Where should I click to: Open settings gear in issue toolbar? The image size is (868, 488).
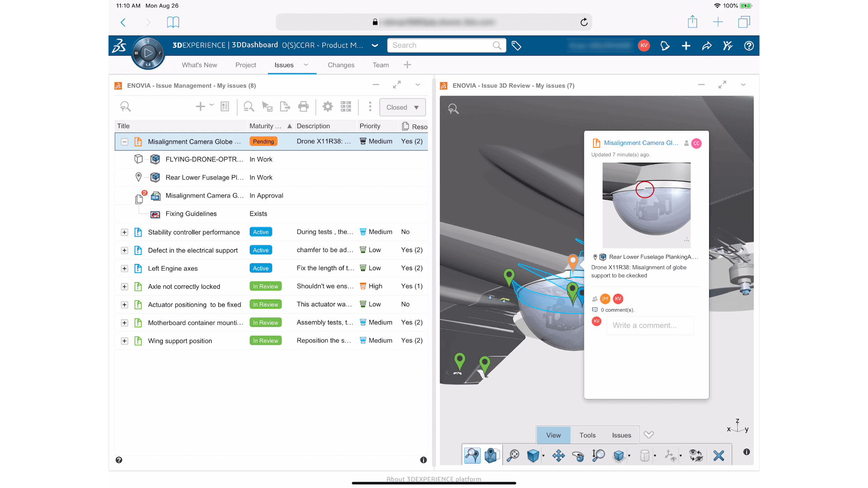[x=328, y=107]
